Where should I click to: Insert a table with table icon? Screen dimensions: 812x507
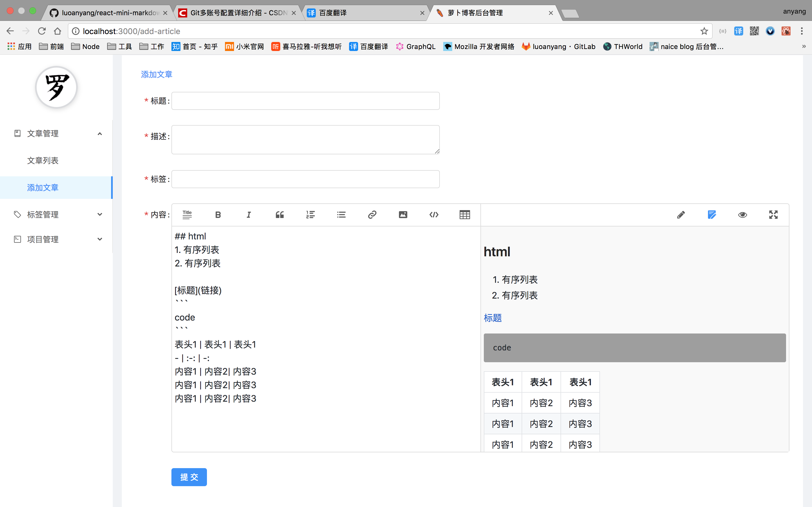pyautogui.click(x=465, y=215)
